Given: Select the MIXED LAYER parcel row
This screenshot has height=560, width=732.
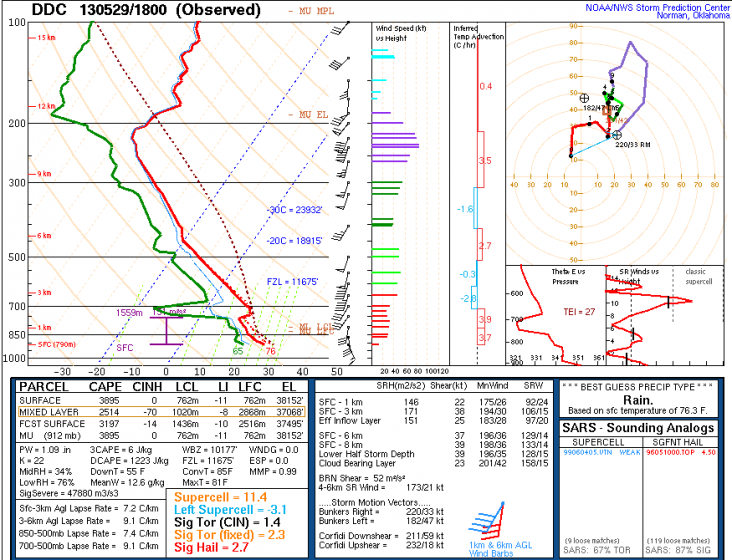Looking at the screenshot, I should click(x=162, y=412).
